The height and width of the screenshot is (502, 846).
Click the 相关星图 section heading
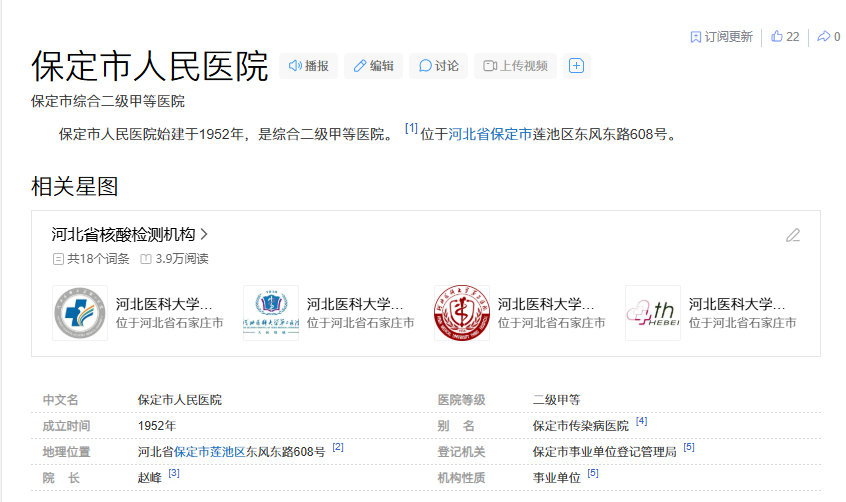[x=74, y=187]
